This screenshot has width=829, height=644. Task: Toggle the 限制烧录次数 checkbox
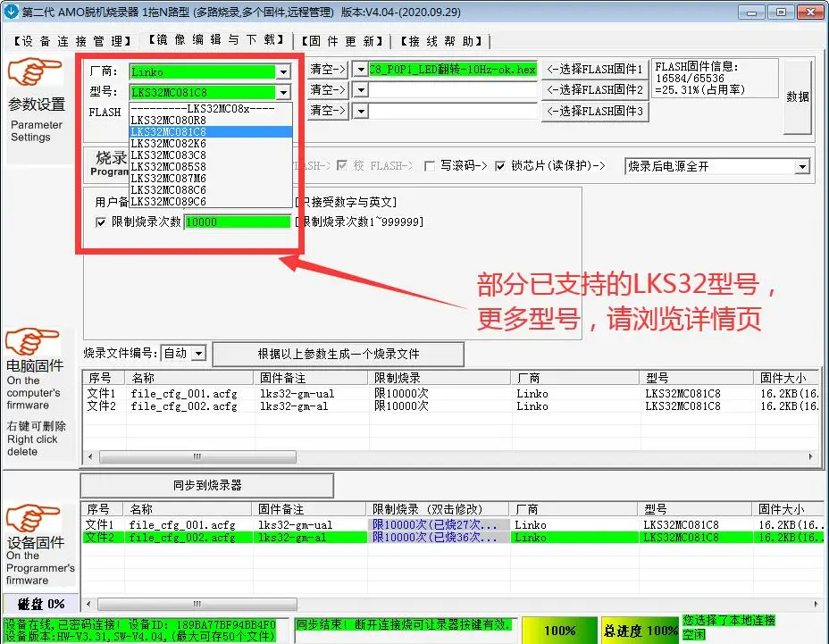click(x=100, y=222)
